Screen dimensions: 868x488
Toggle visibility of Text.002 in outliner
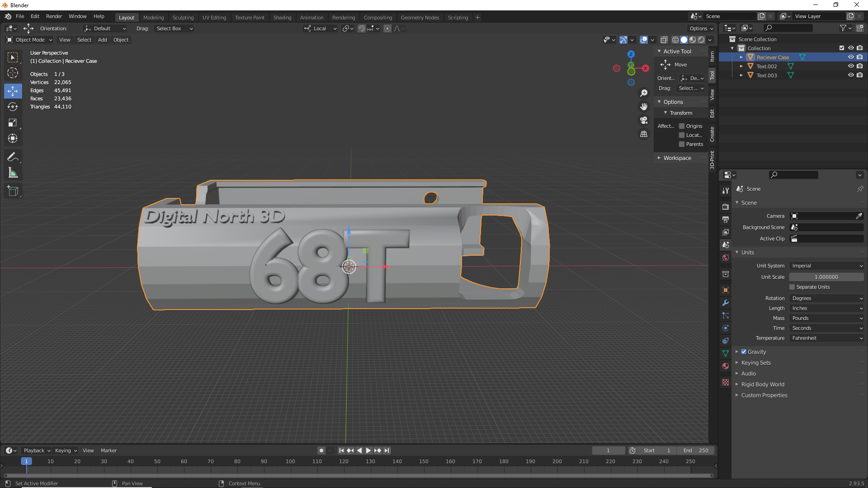850,66
